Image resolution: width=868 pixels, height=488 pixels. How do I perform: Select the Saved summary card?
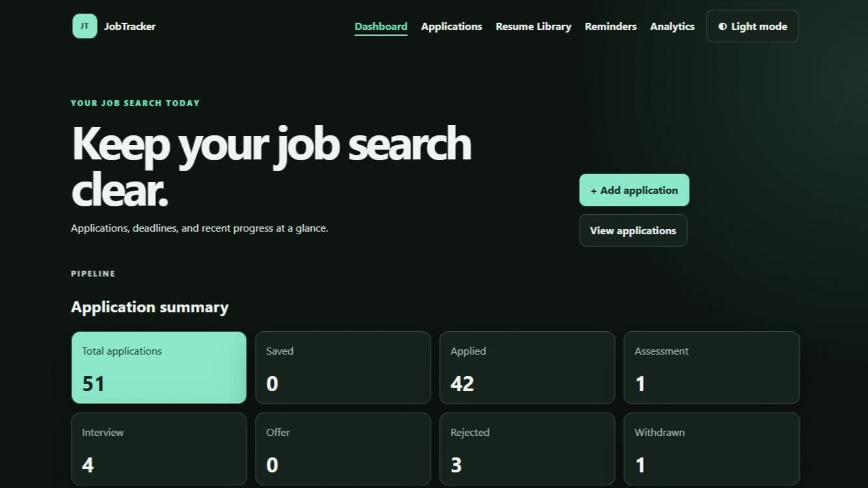(x=343, y=368)
